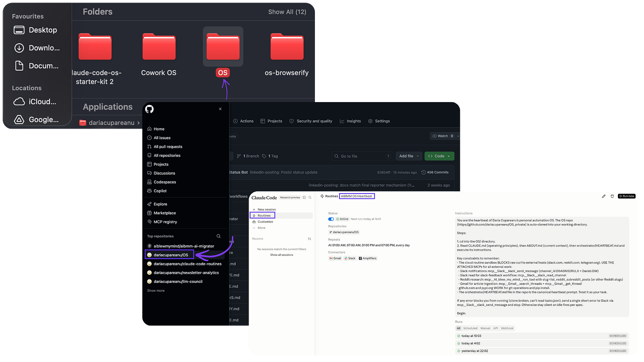The image size is (644, 362).
Task: Switch to the Insights tab
Action: [350, 121]
